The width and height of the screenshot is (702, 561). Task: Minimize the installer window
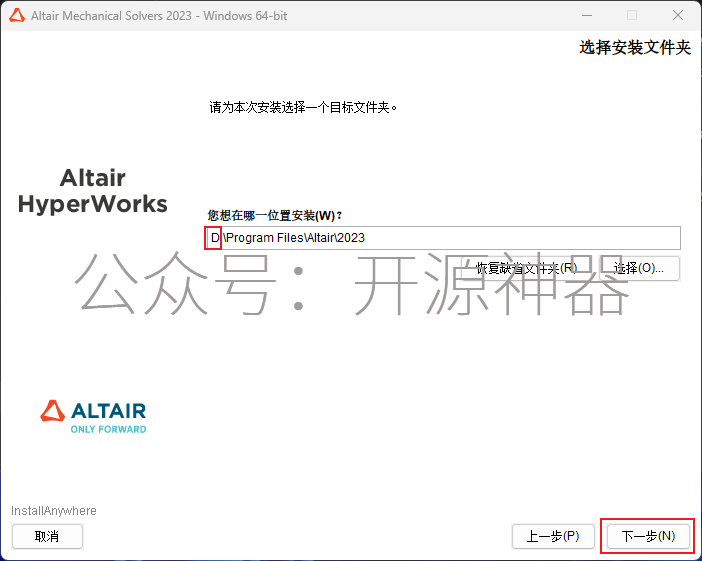click(x=587, y=15)
